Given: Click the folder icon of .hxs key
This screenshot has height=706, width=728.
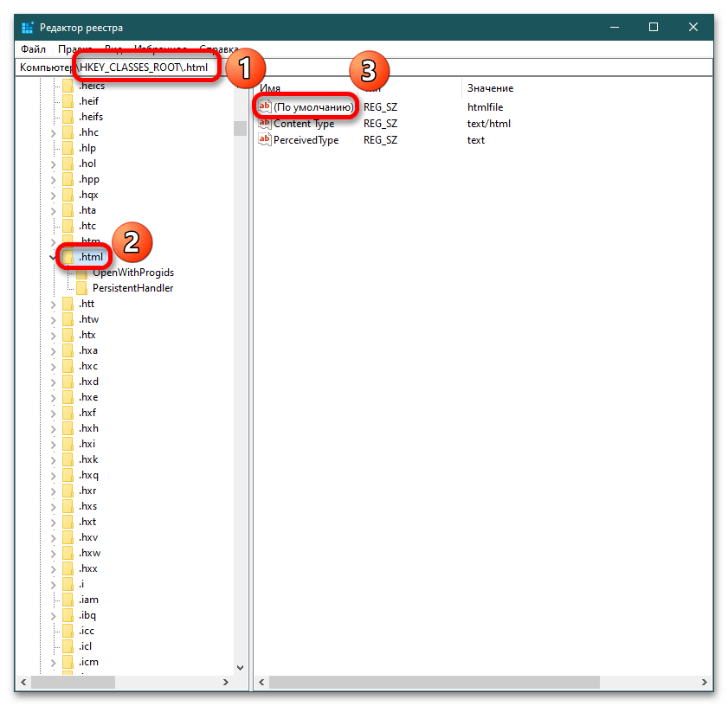Looking at the screenshot, I should click(x=68, y=506).
